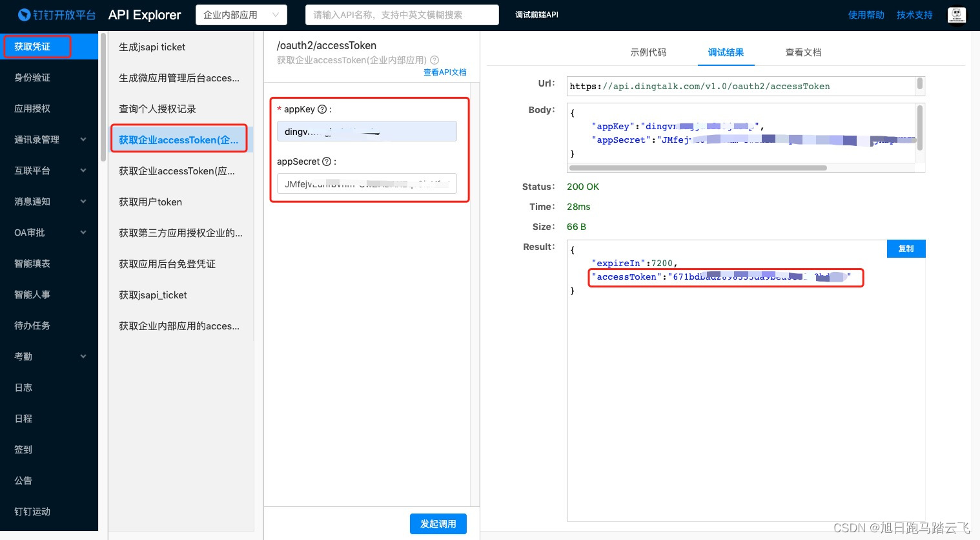Expand the 考勤 sidebar section

click(x=49, y=357)
